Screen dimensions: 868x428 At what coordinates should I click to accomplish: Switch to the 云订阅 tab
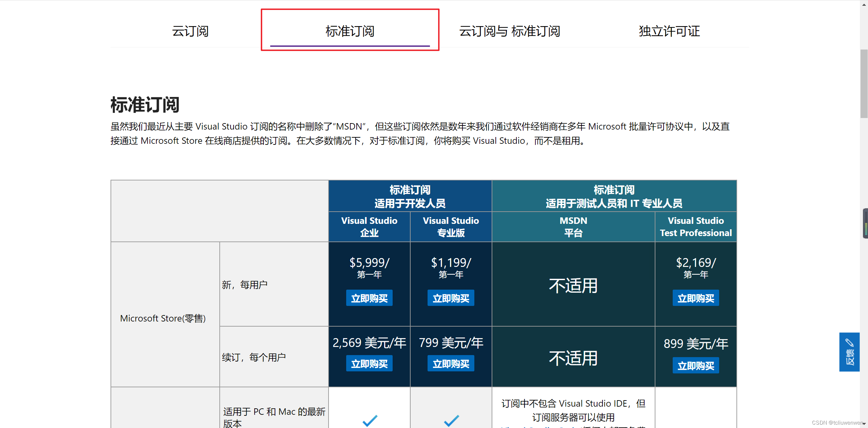coord(190,31)
